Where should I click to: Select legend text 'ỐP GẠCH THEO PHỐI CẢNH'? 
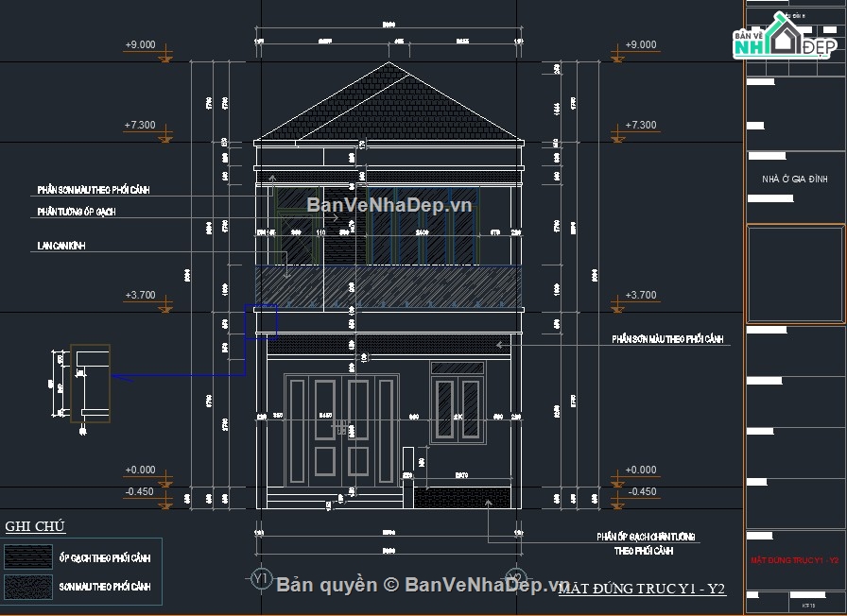click(105, 558)
